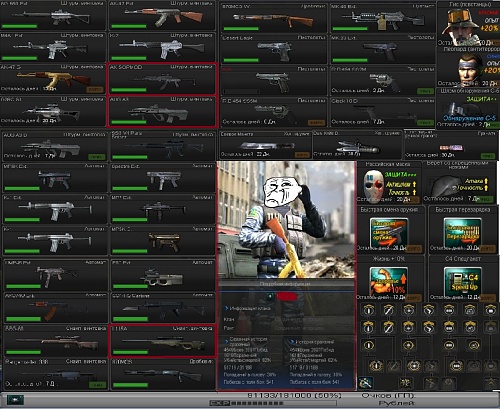This screenshot has height=409, width=500.
Task: Choose the MP7 Ext submachine gun
Action: (x=163, y=209)
